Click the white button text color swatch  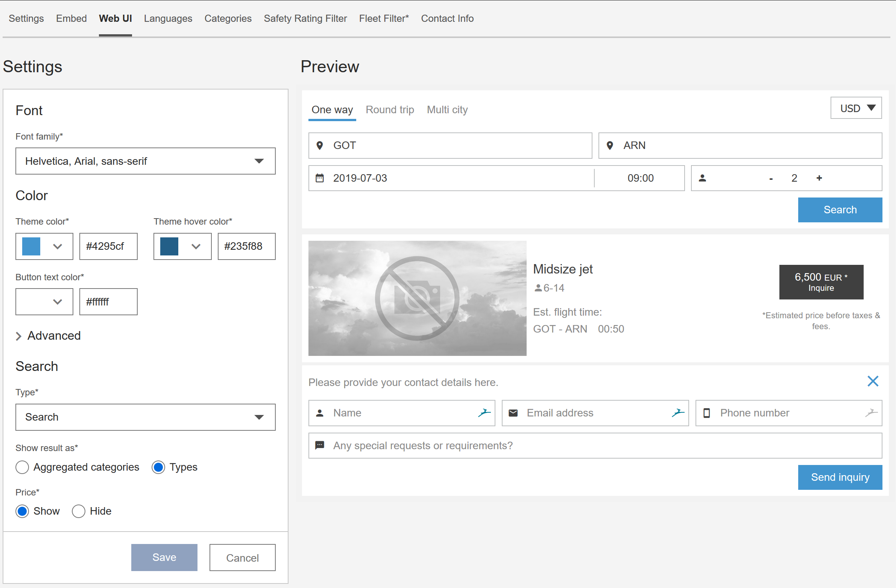(x=31, y=302)
